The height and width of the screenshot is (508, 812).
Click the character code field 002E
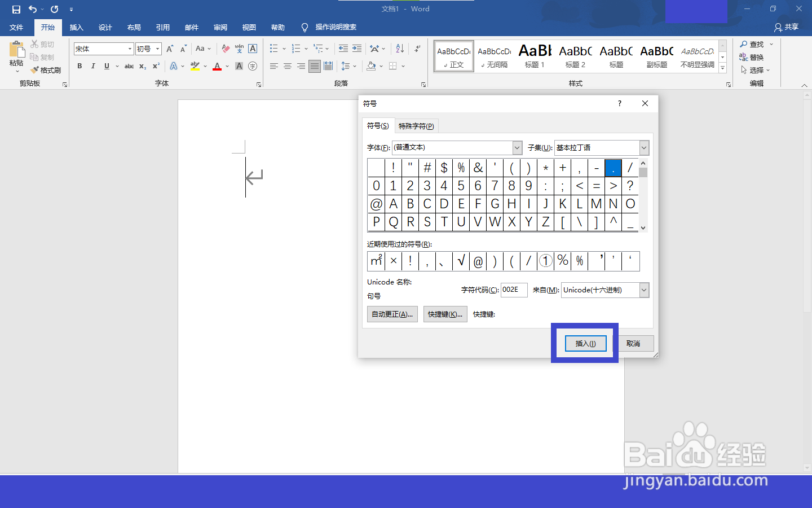(x=514, y=290)
